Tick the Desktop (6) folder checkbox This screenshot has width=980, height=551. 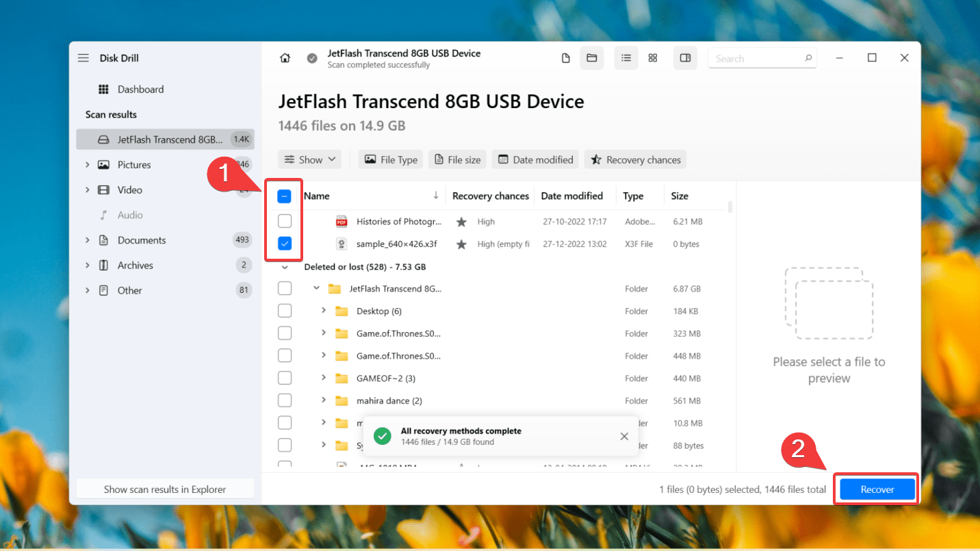click(285, 311)
